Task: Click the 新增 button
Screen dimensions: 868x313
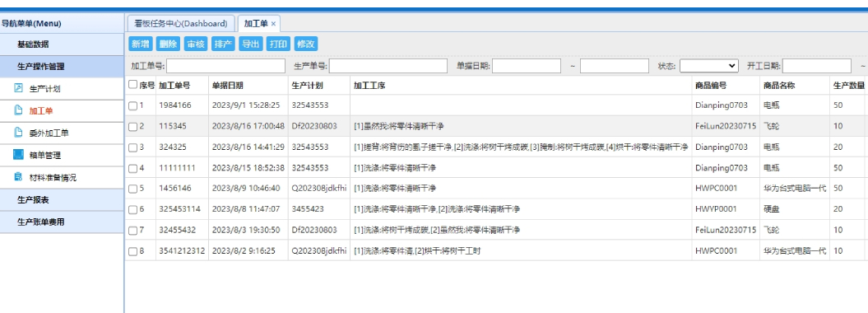Action: pos(141,44)
